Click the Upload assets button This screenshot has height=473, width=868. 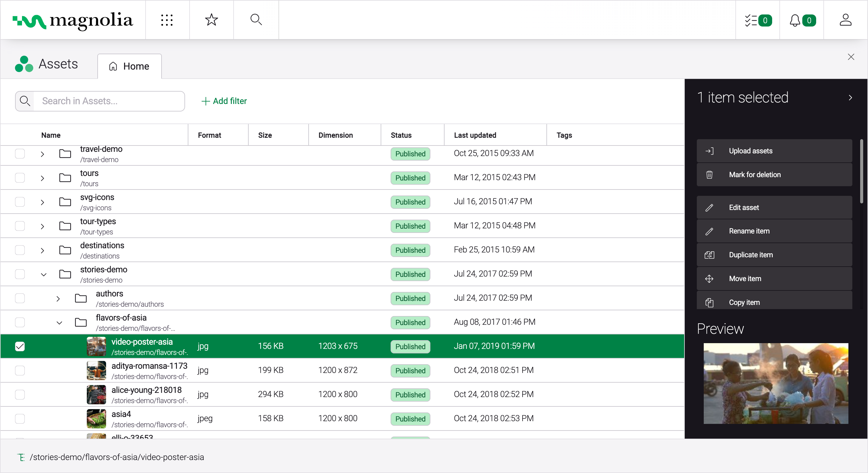tap(774, 151)
